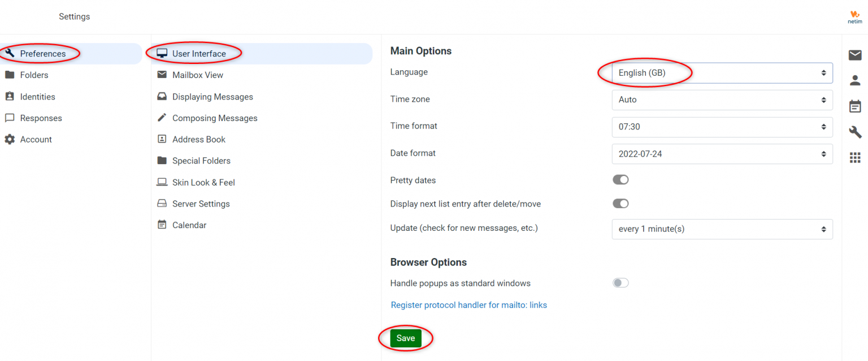Image resolution: width=868 pixels, height=361 pixels.
Task: Open the Time zone dropdown
Action: pos(722,100)
